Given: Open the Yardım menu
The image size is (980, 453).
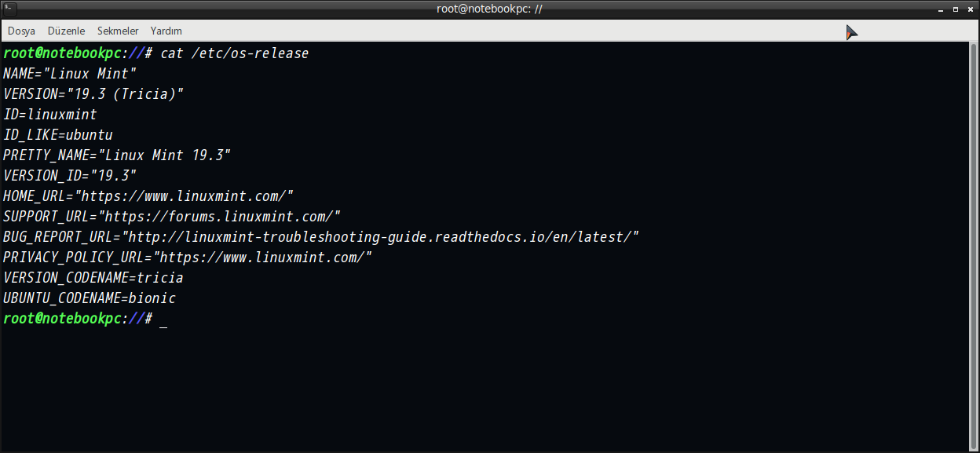Looking at the screenshot, I should coord(166,31).
